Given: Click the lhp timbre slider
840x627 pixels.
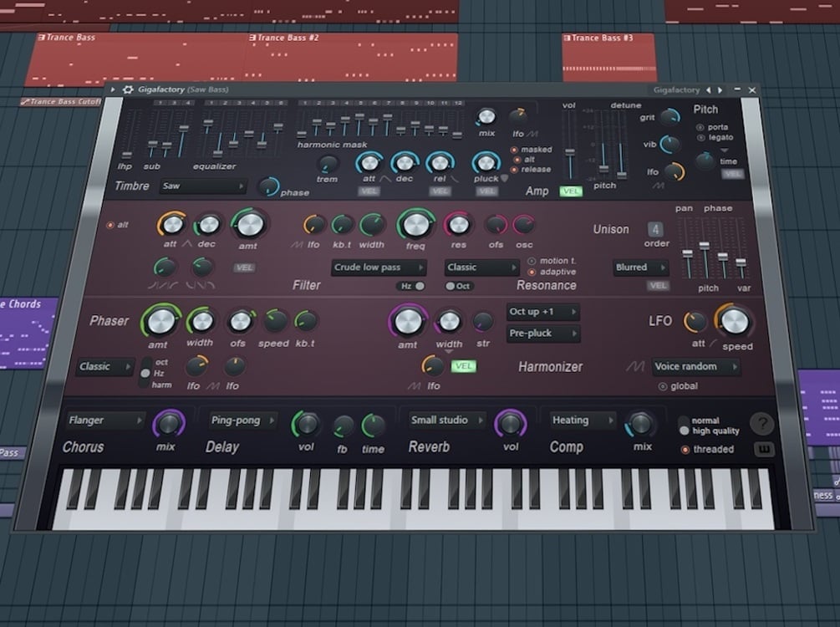Looking at the screenshot, I should coord(126,135).
